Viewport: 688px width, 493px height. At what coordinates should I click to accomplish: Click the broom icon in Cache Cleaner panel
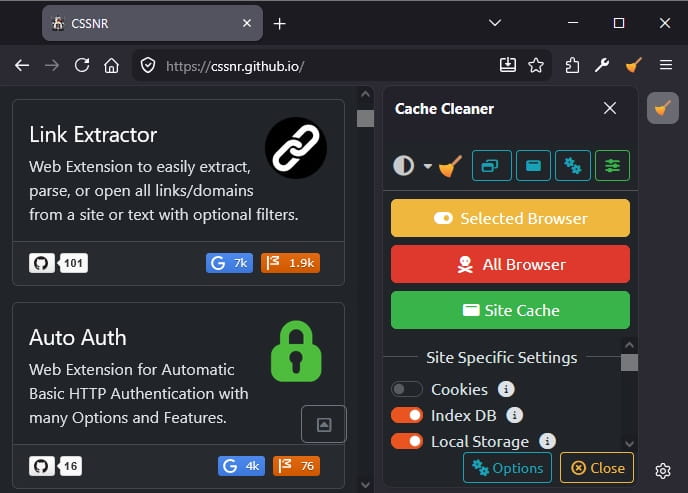click(450, 166)
